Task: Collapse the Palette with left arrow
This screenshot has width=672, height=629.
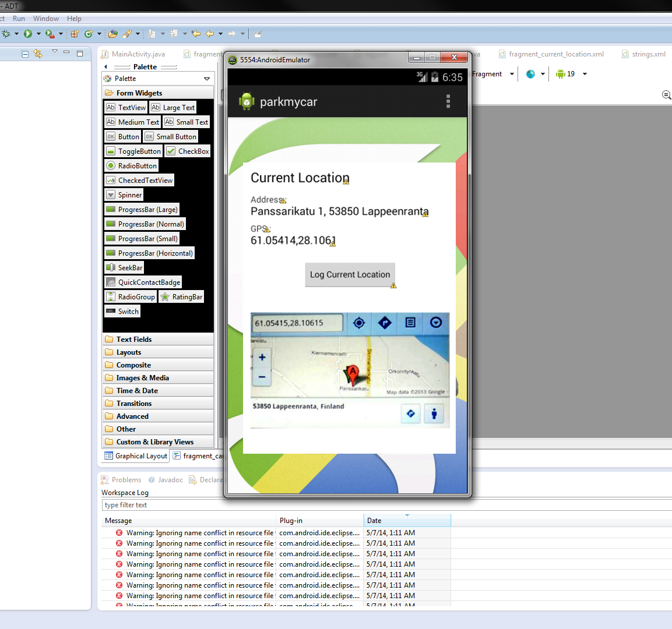Action: point(106,67)
